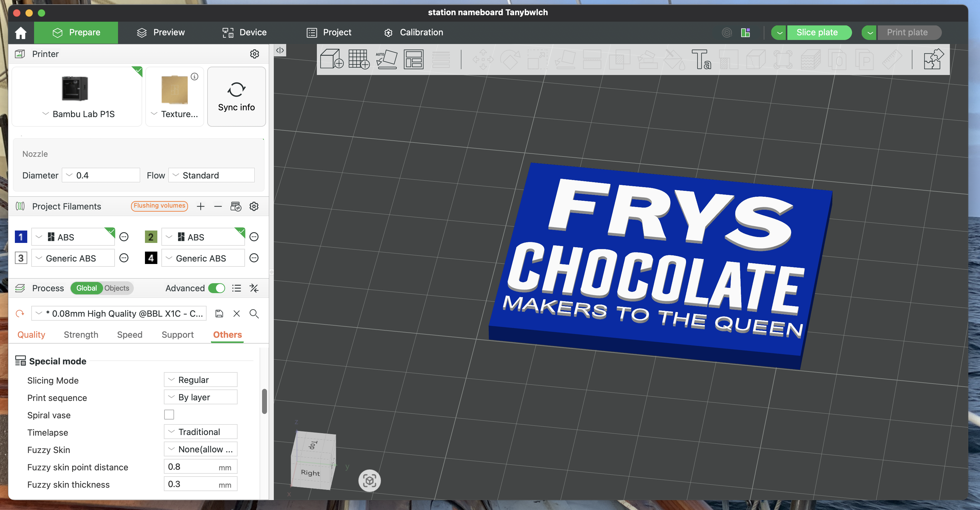Go to the Home screen icon

pos(20,33)
